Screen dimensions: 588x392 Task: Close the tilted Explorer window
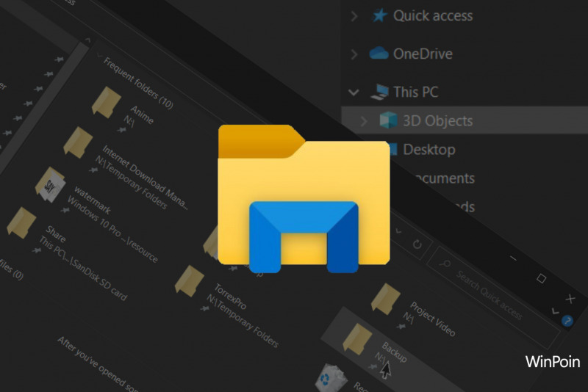pos(570,299)
